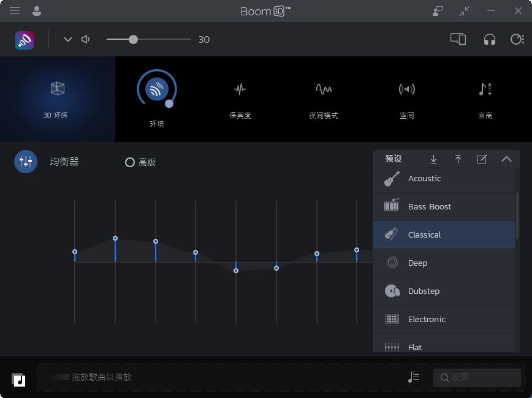Collapse the presets list chevron
The width and height of the screenshot is (532, 398).
click(506, 159)
